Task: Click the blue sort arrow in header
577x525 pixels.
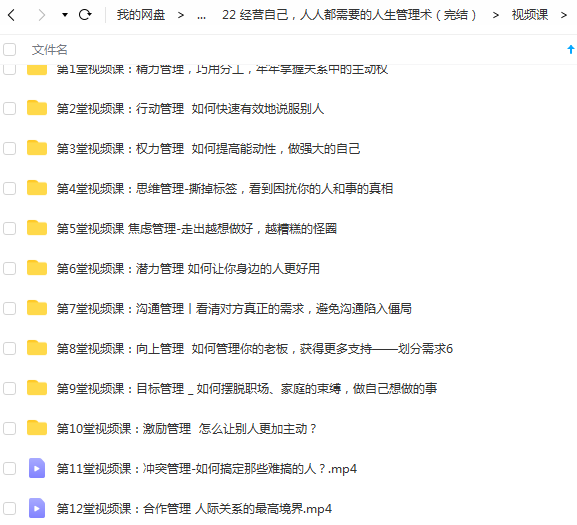Action: [x=571, y=49]
